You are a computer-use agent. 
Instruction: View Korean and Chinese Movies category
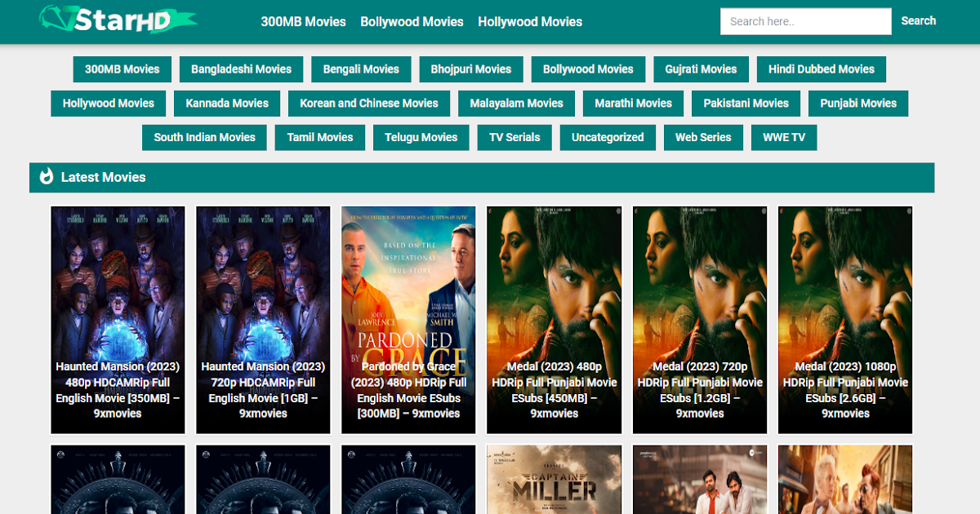[x=369, y=104]
